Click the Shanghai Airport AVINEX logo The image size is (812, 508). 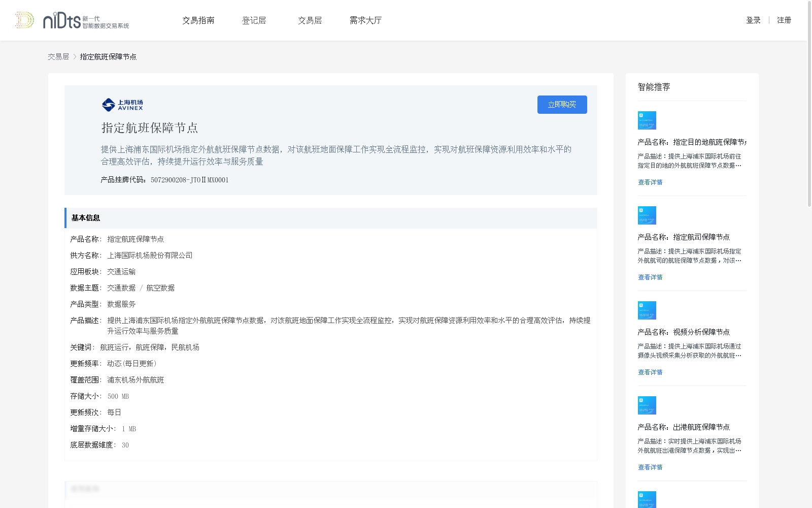[122, 105]
